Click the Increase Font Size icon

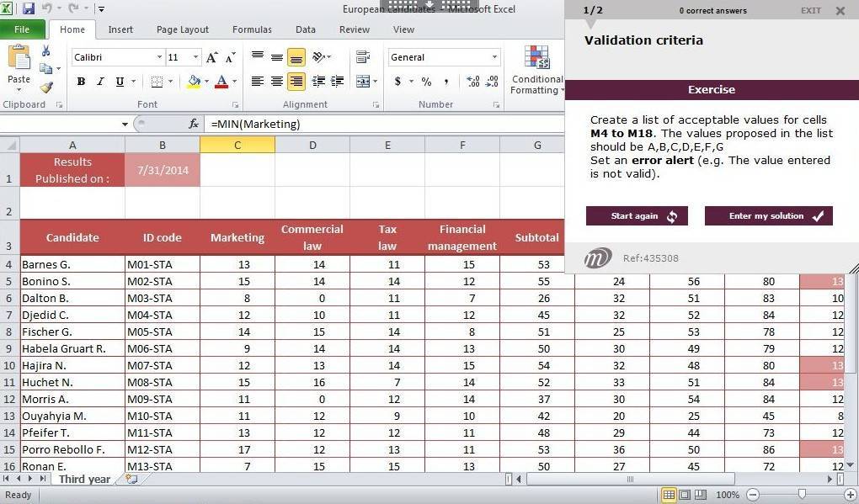coord(212,57)
